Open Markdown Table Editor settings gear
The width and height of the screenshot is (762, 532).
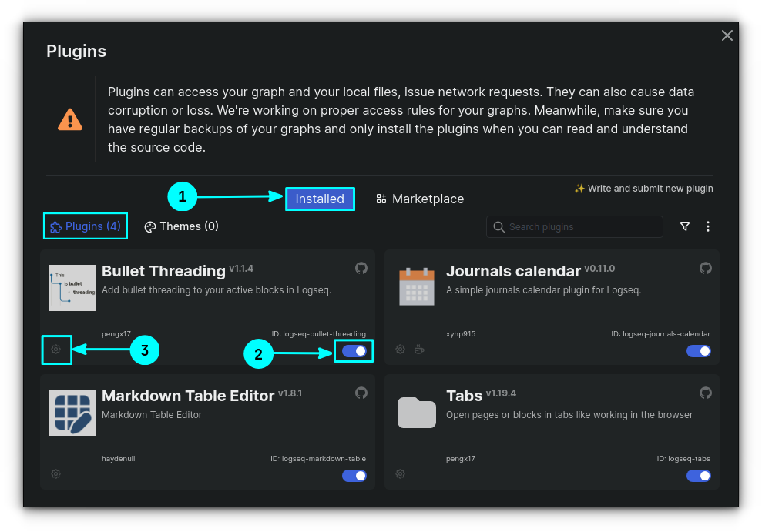tap(55, 474)
